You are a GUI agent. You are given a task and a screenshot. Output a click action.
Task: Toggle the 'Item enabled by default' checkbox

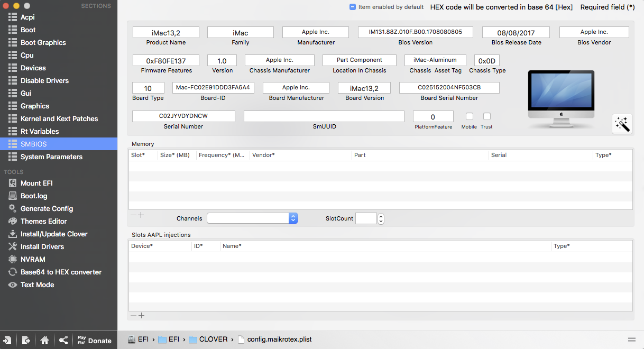point(353,7)
